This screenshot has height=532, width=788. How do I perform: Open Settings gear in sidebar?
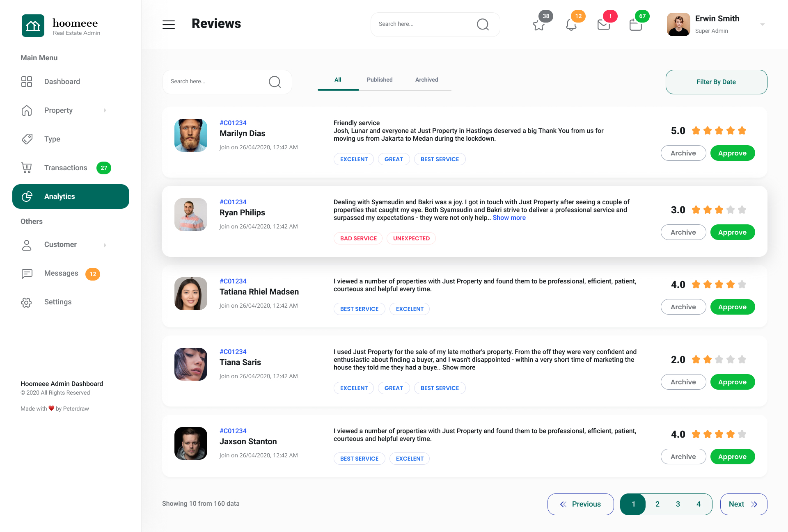click(x=27, y=302)
